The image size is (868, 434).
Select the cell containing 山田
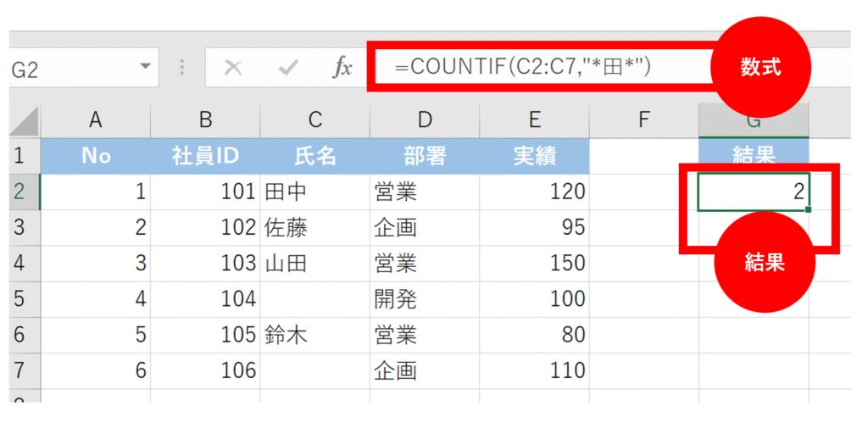[314, 264]
